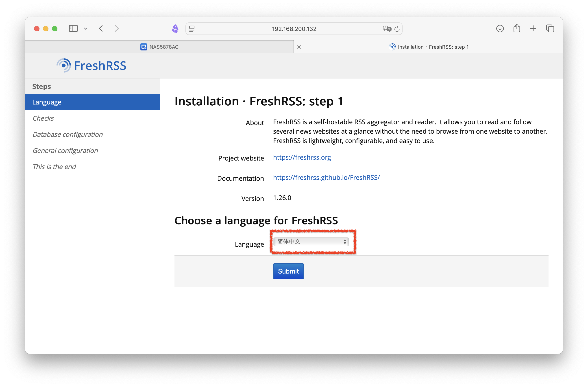
Task: Toggle the Safari sidebar icon
Action: (73, 29)
